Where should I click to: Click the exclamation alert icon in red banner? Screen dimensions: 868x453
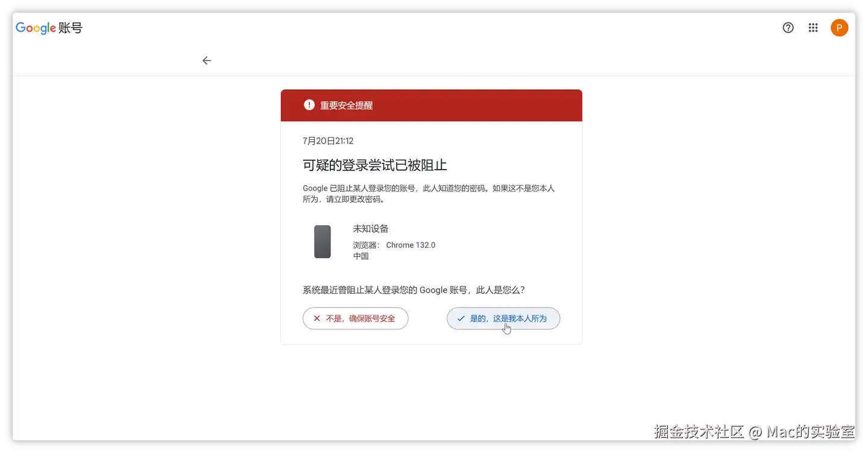pyautogui.click(x=309, y=105)
